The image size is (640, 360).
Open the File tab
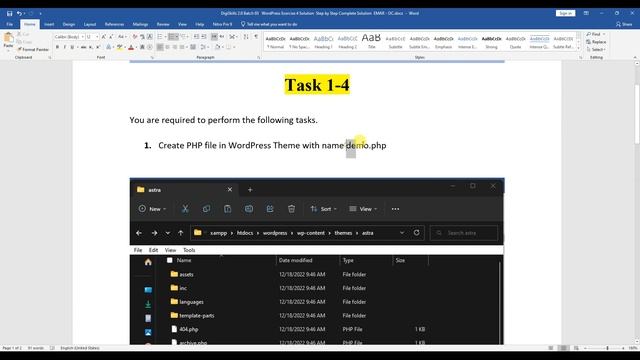coord(9,24)
